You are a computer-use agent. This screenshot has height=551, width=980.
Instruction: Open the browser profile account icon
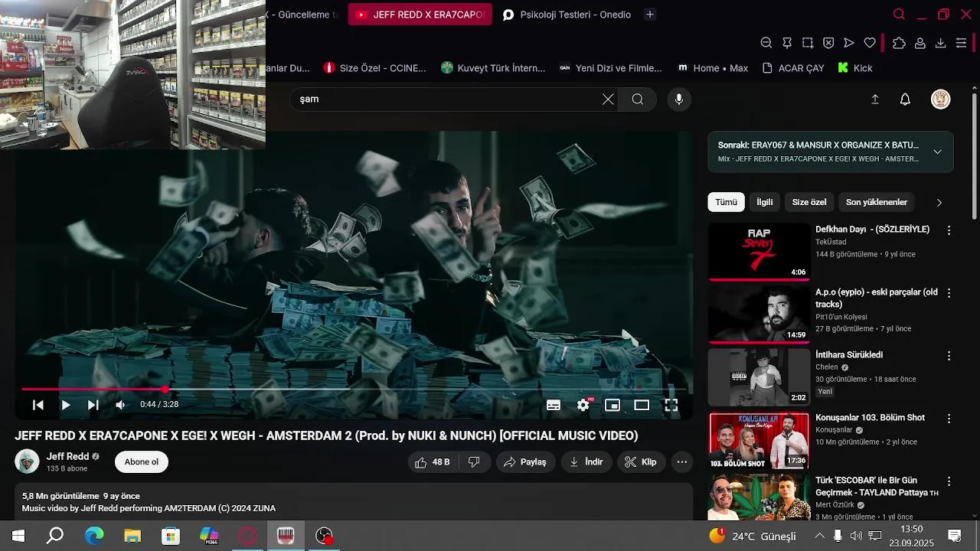[920, 43]
